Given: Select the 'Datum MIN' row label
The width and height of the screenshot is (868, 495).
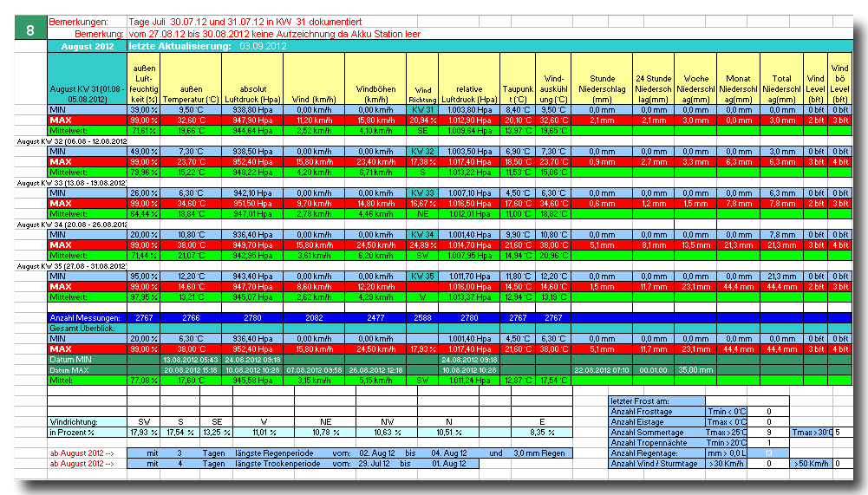Looking at the screenshot, I should [88, 360].
